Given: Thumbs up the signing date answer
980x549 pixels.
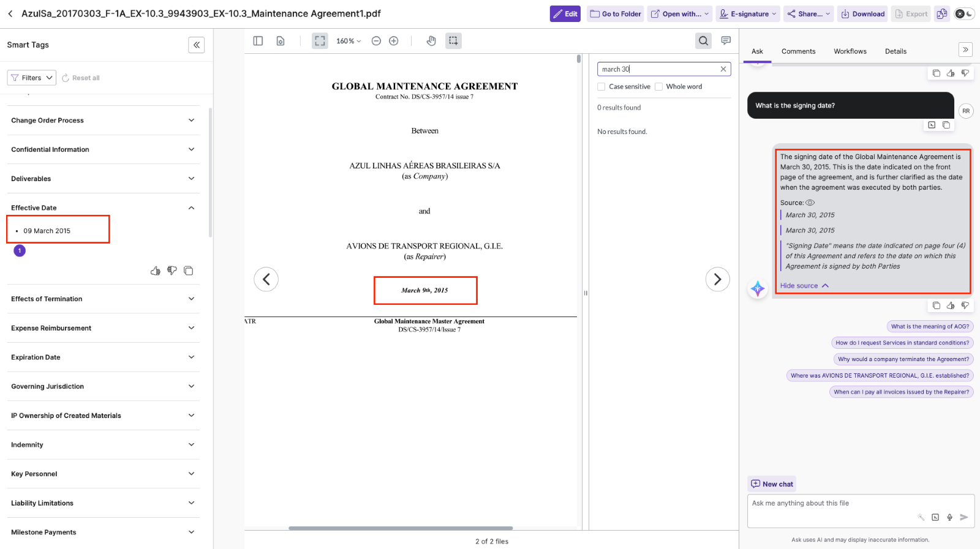Looking at the screenshot, I should (x=951, y=305).
